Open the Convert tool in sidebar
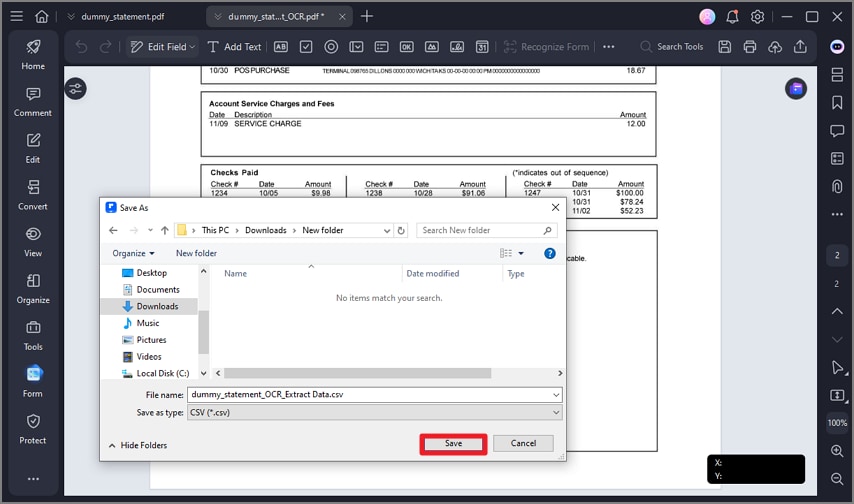This screenshot has height=504, width=854. [x=33, y=196]
